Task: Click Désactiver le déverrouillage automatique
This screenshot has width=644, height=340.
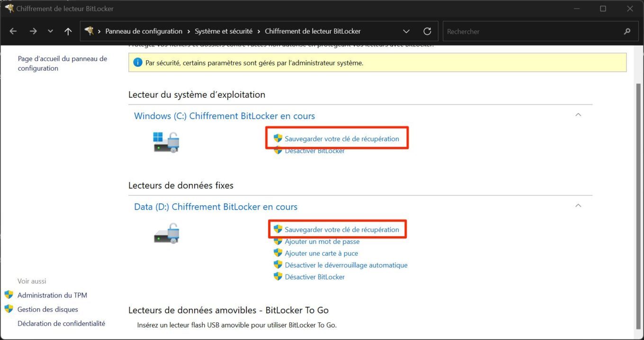Action: coord(346,265)
